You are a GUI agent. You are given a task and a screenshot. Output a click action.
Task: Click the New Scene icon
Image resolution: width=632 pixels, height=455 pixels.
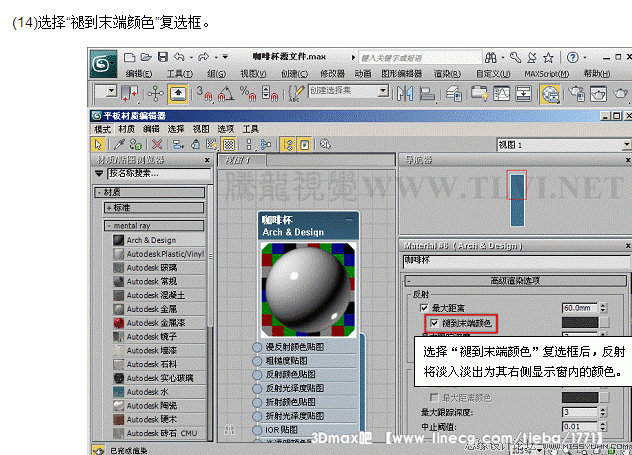129,57
